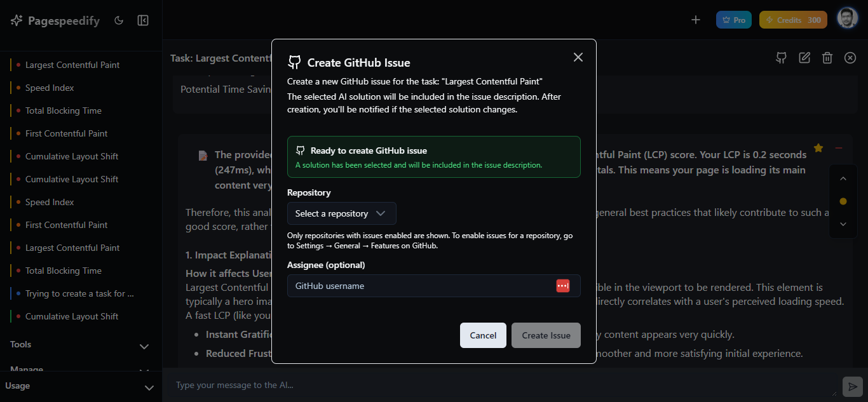Select Total Blocking Time in the sidebar
Screen dimensions: 868x402
[64, 110]
